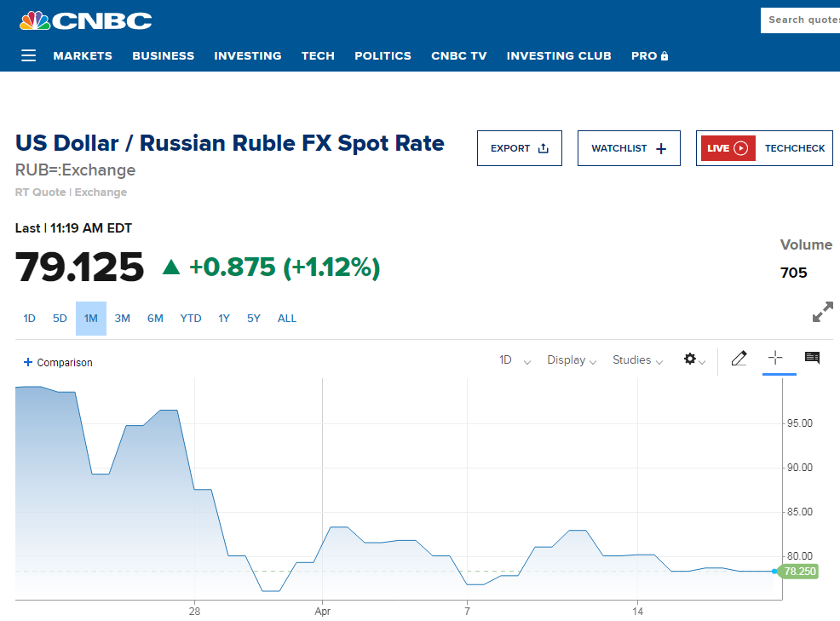Switch chart range to 3M
The height and width of the screenshot is (621, 840).
[122, 319]
